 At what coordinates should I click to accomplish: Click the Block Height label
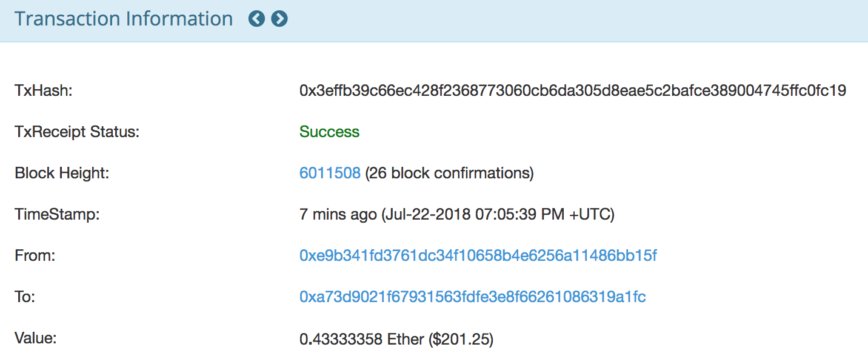coord(62,174)
